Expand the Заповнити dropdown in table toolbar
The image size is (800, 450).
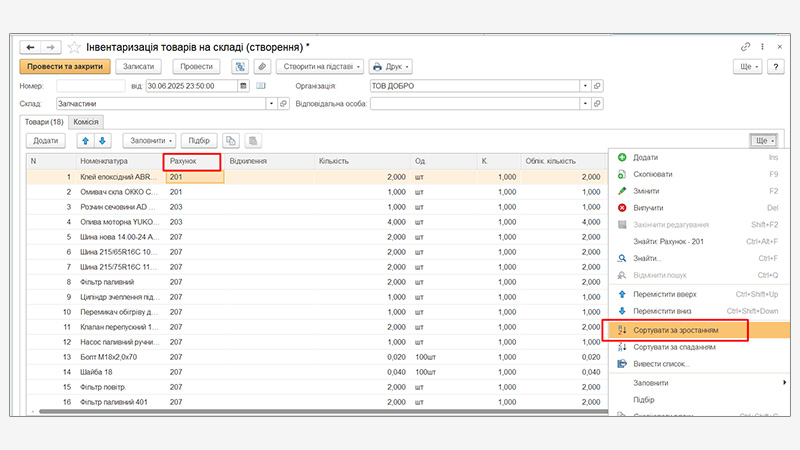(x=150, y=141)
